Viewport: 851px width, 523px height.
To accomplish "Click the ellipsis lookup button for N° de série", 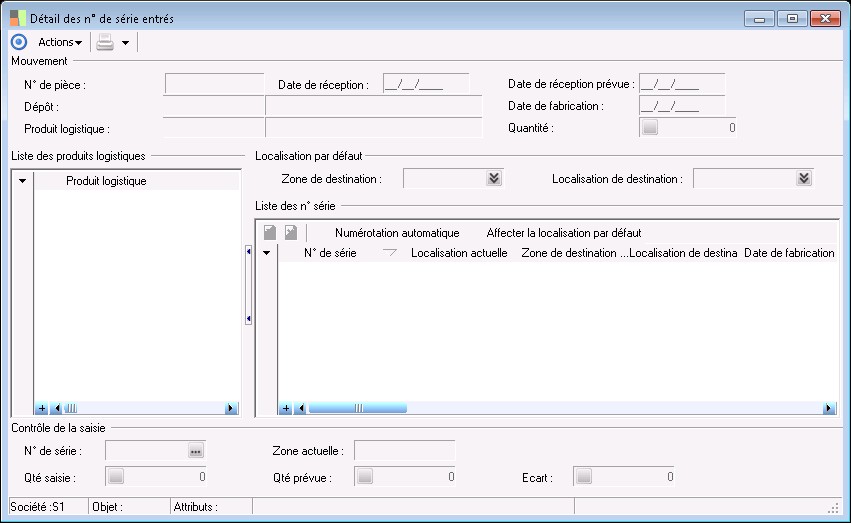I will click(x=196, y=451).
